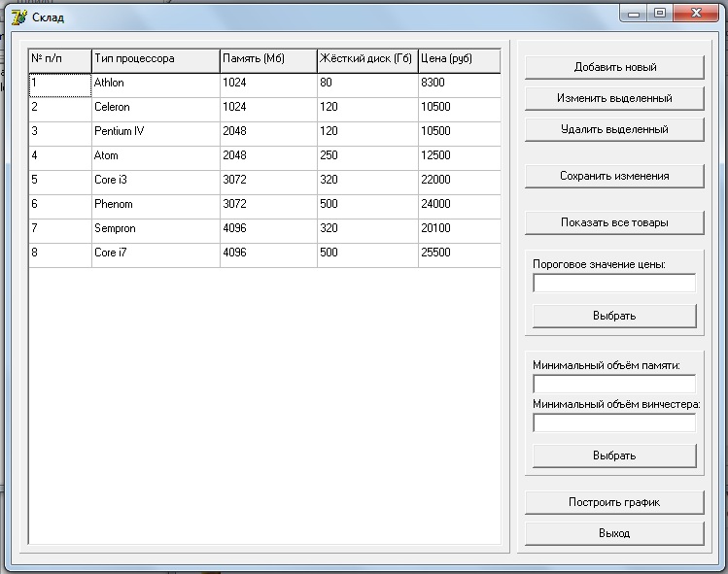Focus the Минимальный объём памяти input
728x574 pixels.
click(x=614, y=385)
